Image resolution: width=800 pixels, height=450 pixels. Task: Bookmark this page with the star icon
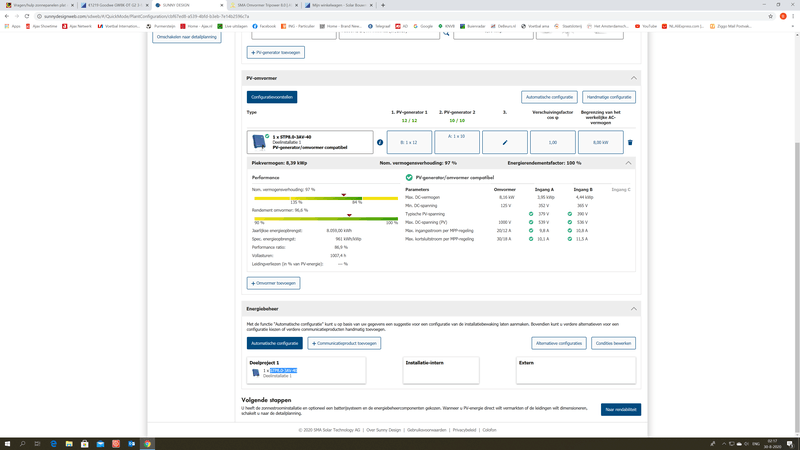point(770,16)
